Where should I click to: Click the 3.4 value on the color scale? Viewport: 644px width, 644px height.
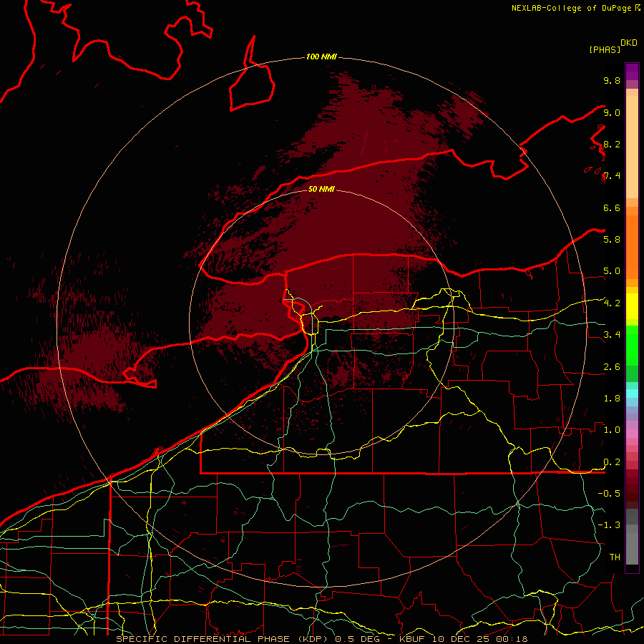[x=612, y=335]
